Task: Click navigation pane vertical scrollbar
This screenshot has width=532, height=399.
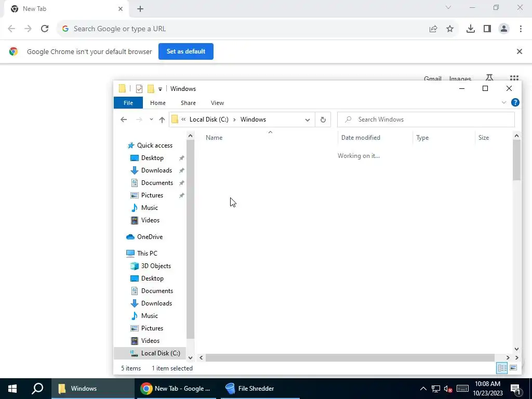Action: pyautogui.click(x=190, y=239)
